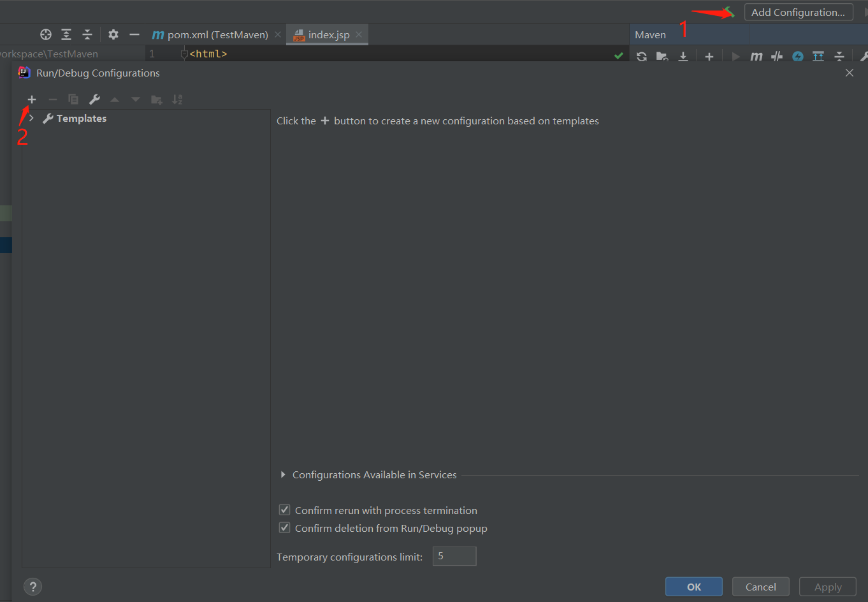Create a new folder for run configurations

point(157,99)
